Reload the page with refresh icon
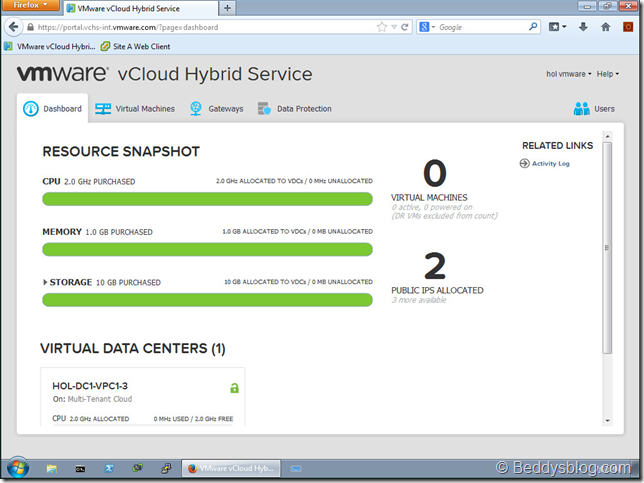Screen dimensions: 644x483 tap(405, 27)
